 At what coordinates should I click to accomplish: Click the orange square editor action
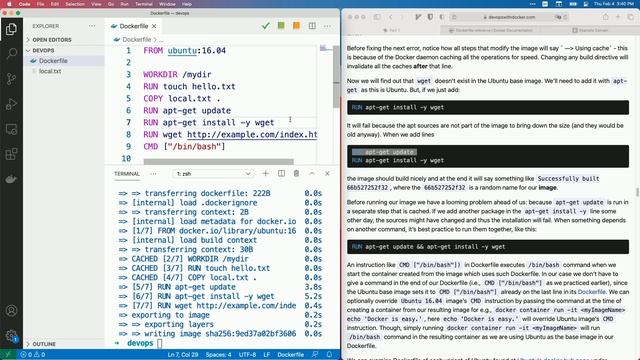296,26
